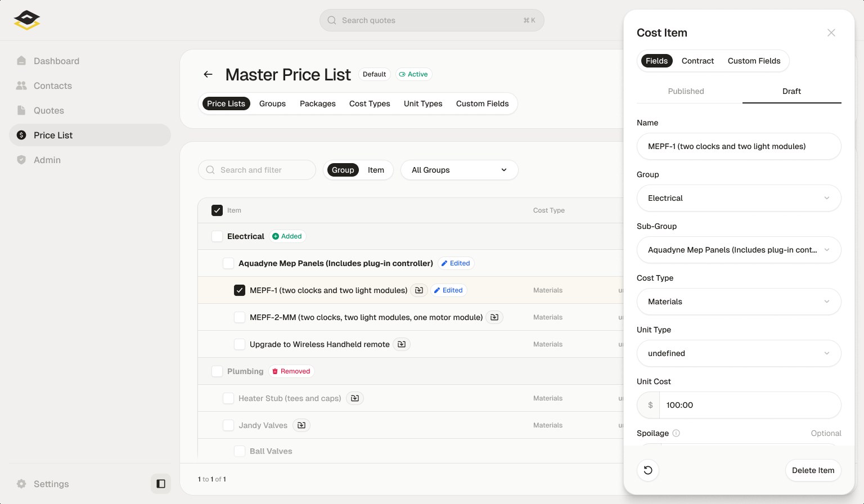Check the Plumbing group checkbox

(217, 371)
